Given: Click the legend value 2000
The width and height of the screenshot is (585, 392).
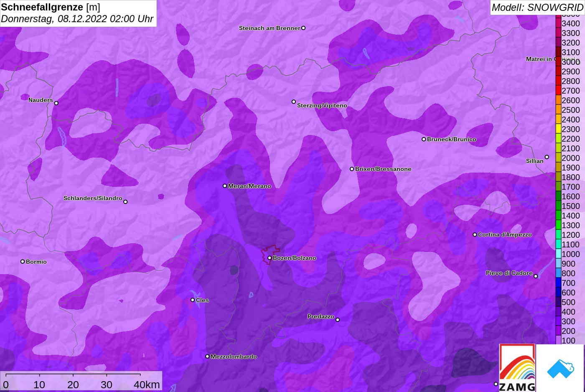Looking at the screenshot, I should coord(571,158).
